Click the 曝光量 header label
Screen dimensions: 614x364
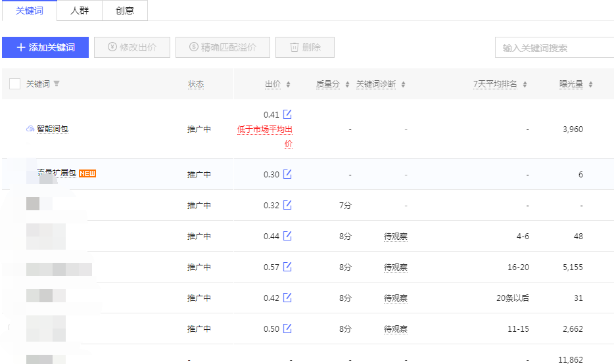(571, 84)
